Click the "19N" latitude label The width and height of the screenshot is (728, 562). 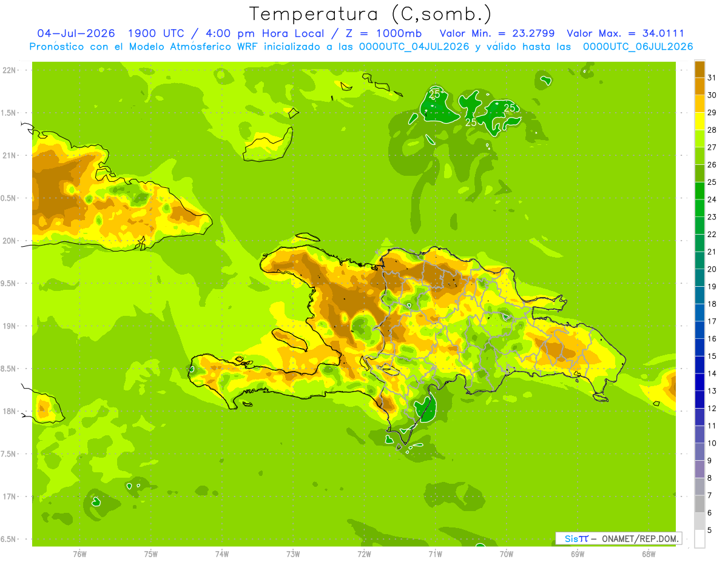tap(9, 326)
